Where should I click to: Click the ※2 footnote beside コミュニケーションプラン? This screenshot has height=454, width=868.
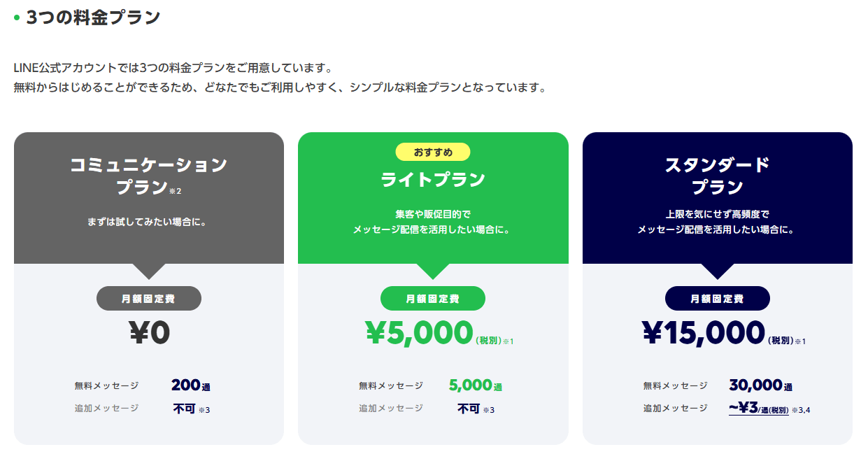175,190
